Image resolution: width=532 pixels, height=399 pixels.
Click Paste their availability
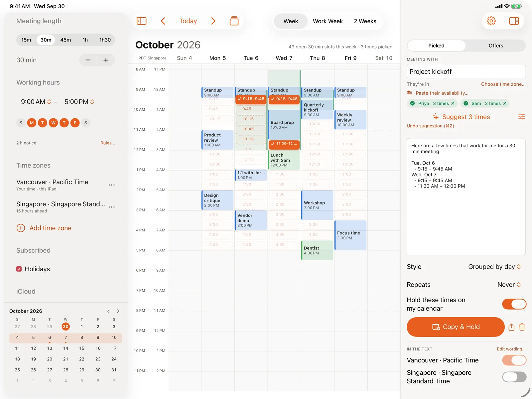[442, 93]
